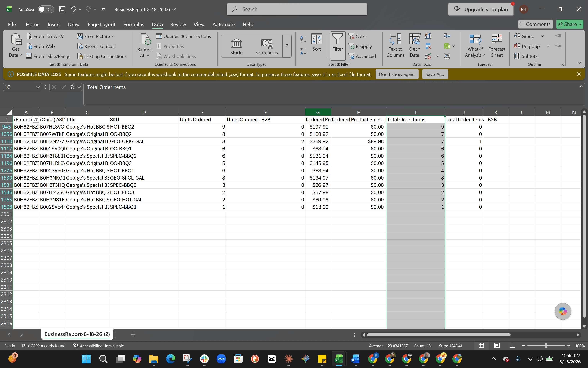The height and width of the screenshot is (368, 588).
Task: Click the Save As... button
Action: (x=435, y=74)
